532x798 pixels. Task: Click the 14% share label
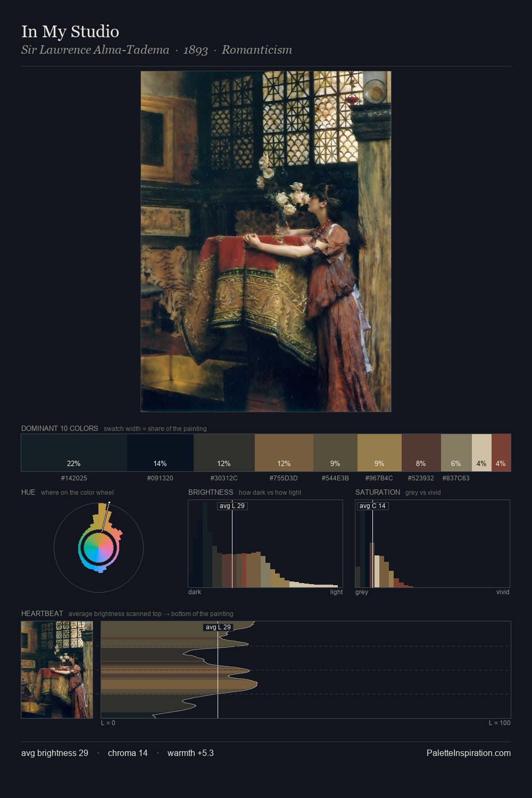point(160,463)
